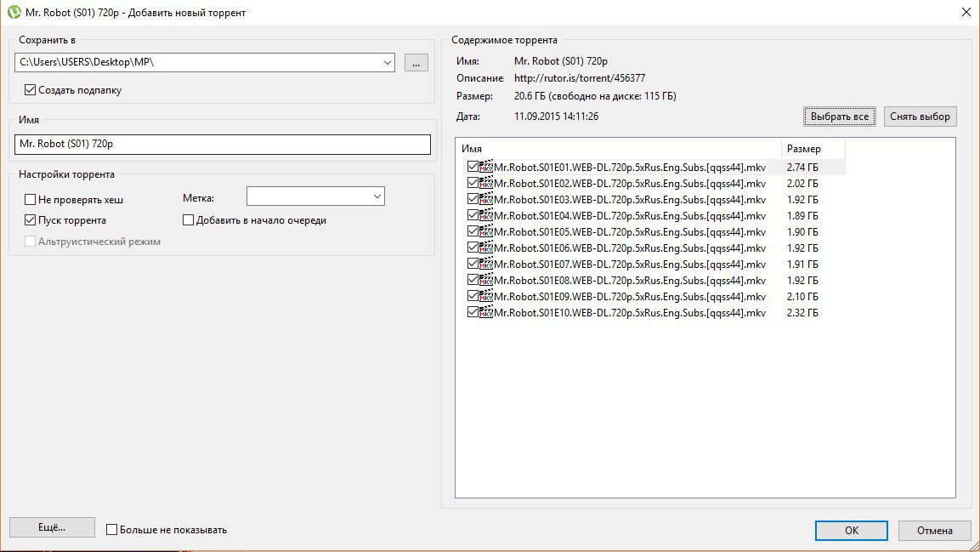Enable Не проверять хеш option
The image size is (980, 552).
pos(30,200)
